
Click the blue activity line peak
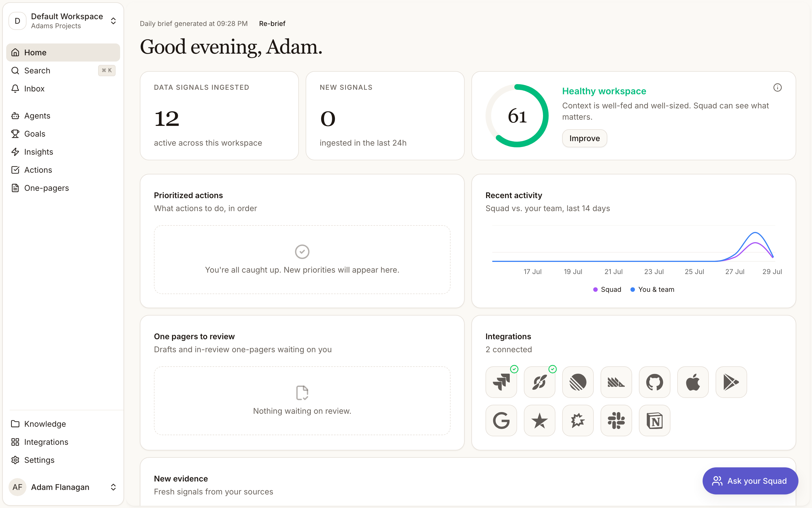(x=755, y=233)
